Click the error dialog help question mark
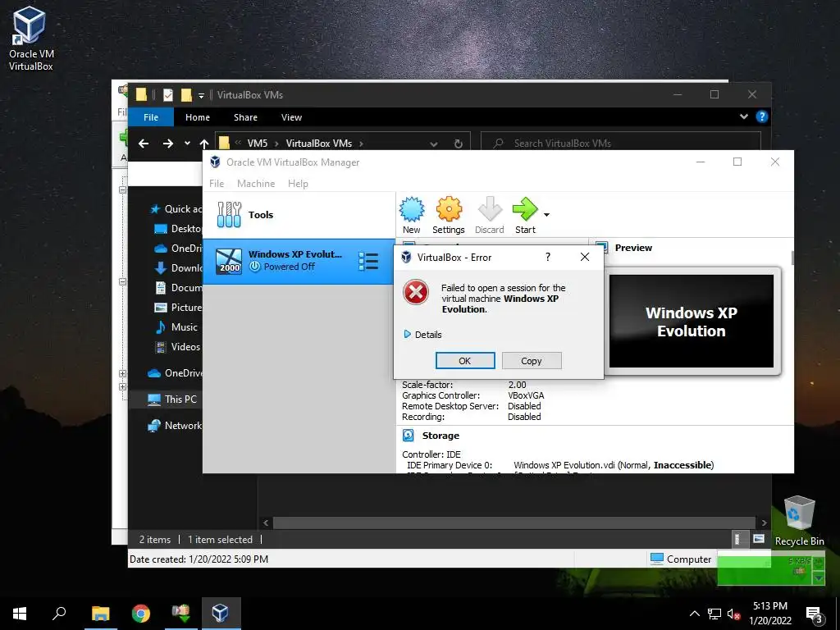The width and height of the screenshot is (840, 630). coord(547,257)
